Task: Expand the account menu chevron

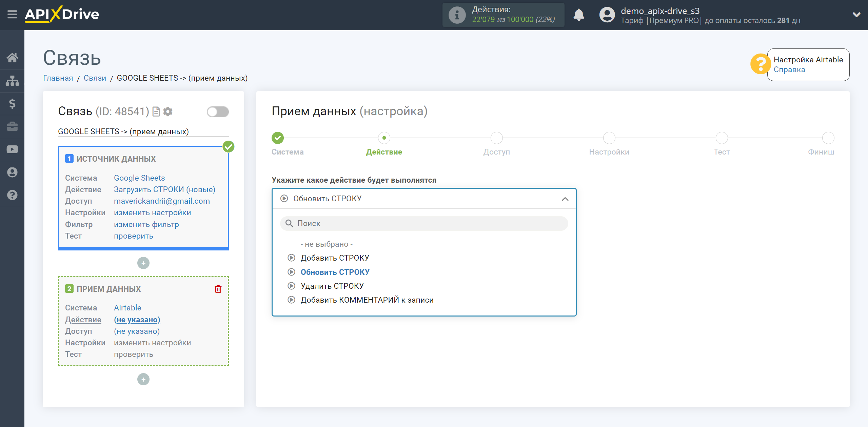Action: coord(856,15)
